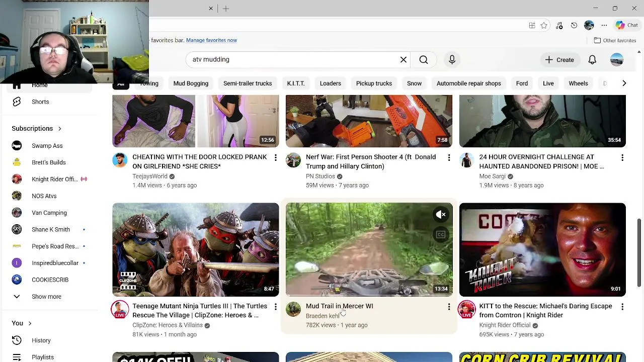
Task: Open Copilot Chat in the browser
Action: (x=627, y=25)
